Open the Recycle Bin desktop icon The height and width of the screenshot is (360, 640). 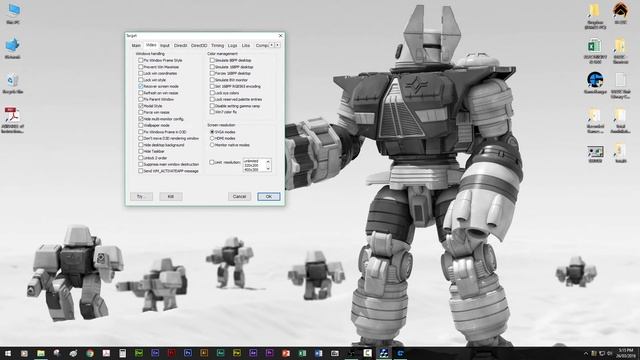pyautogui.click(x=13, y=83)
